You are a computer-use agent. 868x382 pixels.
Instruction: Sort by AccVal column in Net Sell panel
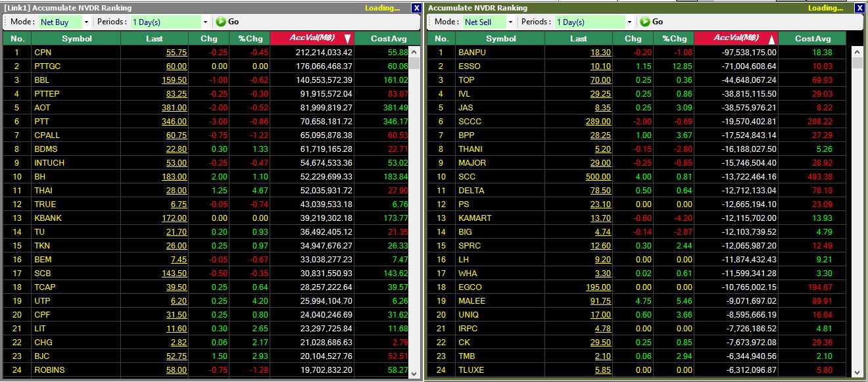pos(737,38)
